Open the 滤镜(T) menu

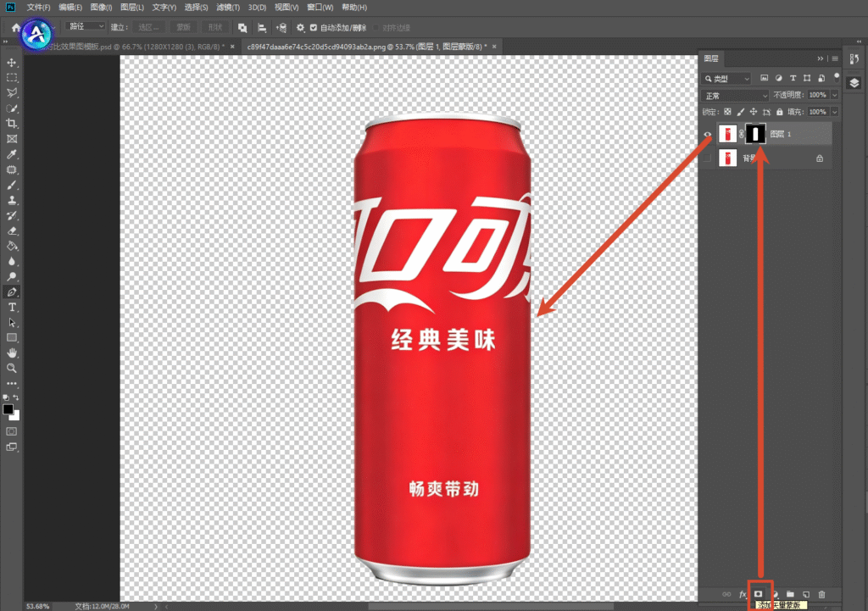[227, 7]
